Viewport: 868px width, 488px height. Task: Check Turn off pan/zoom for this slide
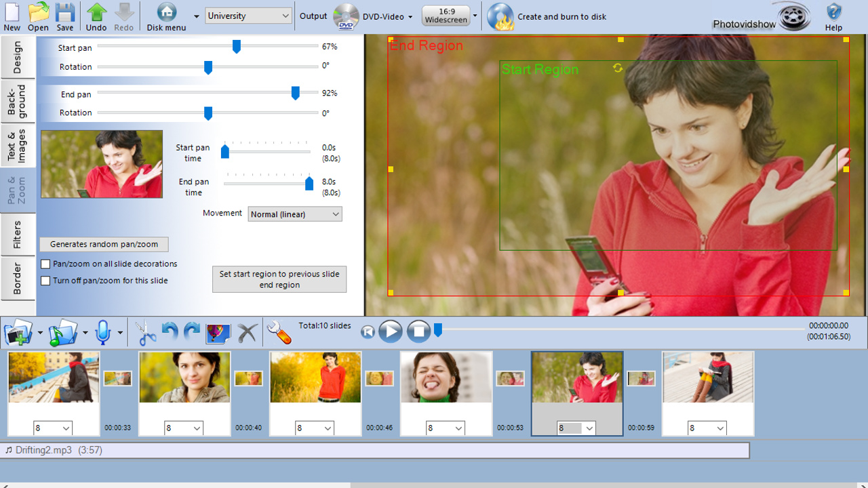tap(45, 280)
